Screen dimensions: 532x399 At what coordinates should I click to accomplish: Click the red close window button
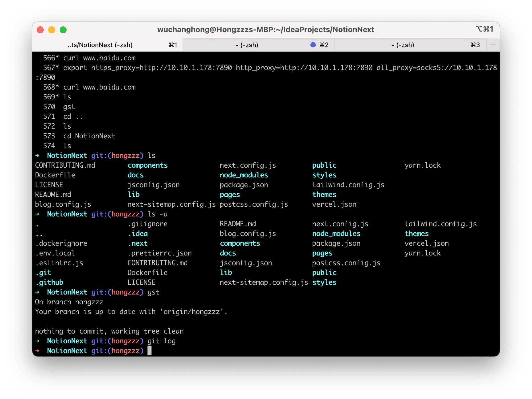[40, 30]
